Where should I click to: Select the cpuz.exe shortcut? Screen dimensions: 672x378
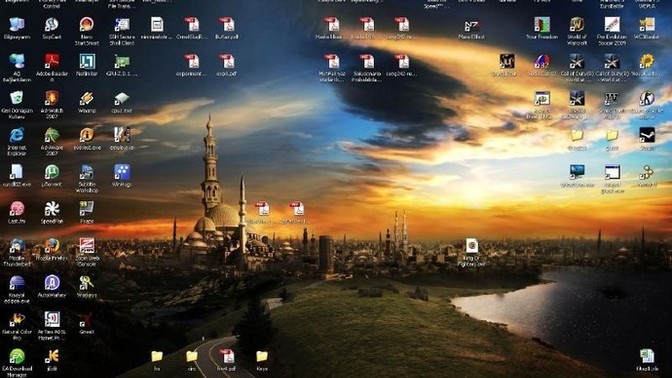click(x=122, y=98)
